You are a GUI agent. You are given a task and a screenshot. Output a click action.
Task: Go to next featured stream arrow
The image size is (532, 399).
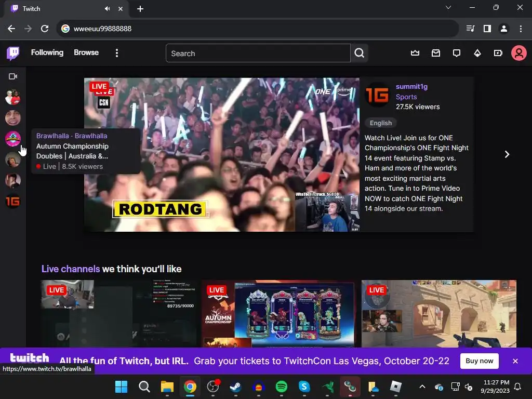click(x=507, y=154)
